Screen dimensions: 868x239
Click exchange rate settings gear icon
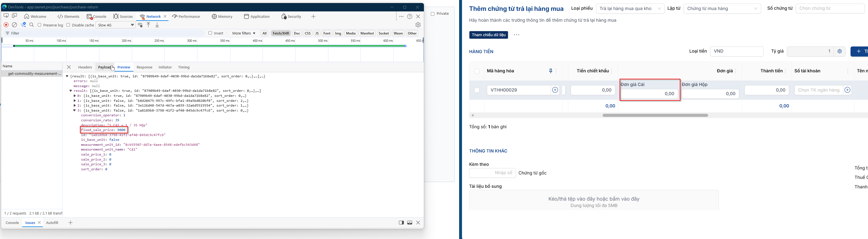839,51
